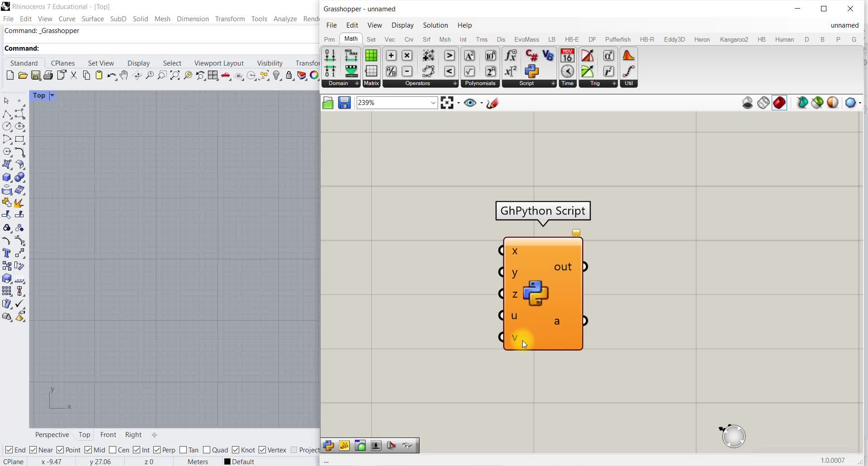The image size is (868, 466).
Task: Open the zoom extents dropdown arrow
Action: click(458, 103)
